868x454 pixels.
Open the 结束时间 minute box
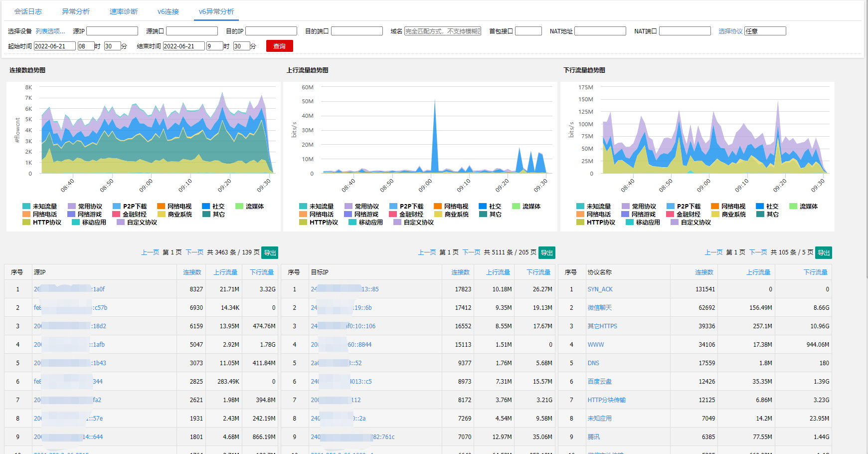(241, 46)
